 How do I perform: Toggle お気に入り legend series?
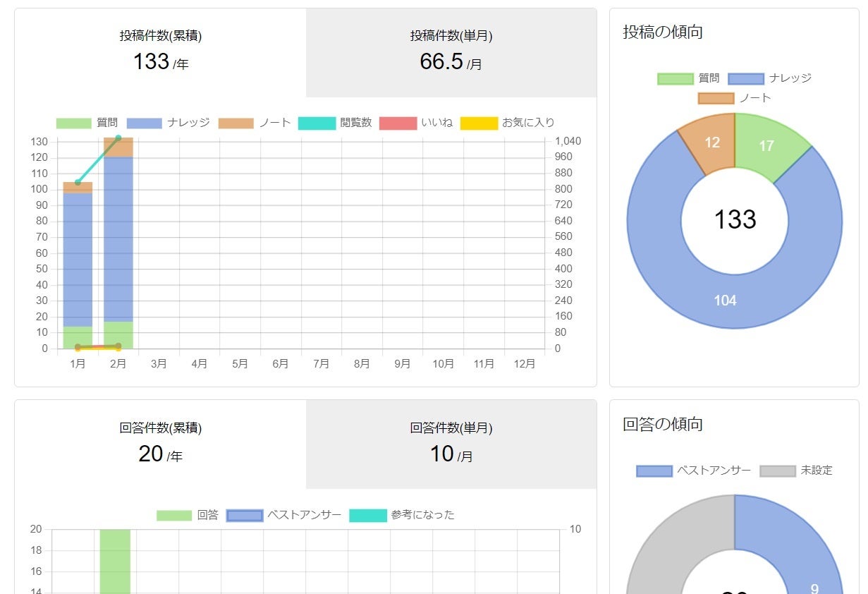point(508,123)
